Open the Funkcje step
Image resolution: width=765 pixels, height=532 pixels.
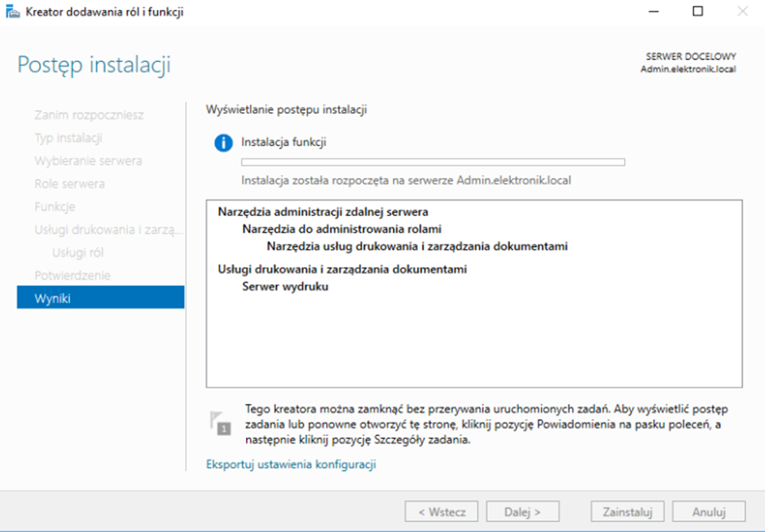click(55, 206)
